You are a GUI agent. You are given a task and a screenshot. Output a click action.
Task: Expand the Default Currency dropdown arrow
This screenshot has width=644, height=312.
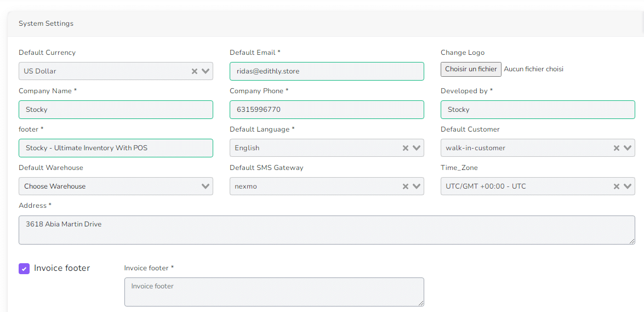coord(206,71)
